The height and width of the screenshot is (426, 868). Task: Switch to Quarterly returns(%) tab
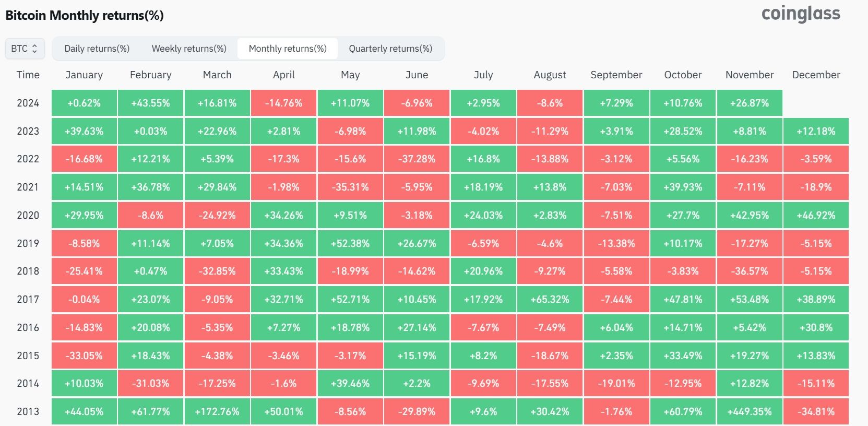(390, 49)
